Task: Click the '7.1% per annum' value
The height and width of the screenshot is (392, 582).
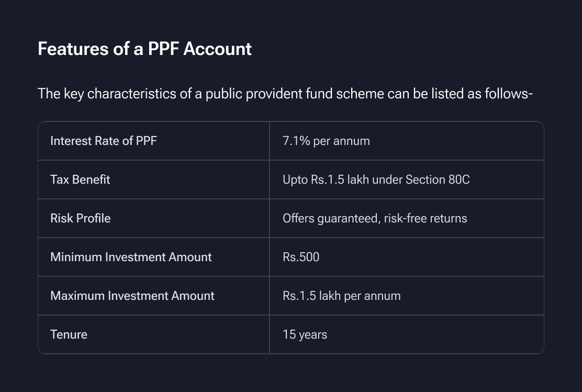Action: coord(326,141)
